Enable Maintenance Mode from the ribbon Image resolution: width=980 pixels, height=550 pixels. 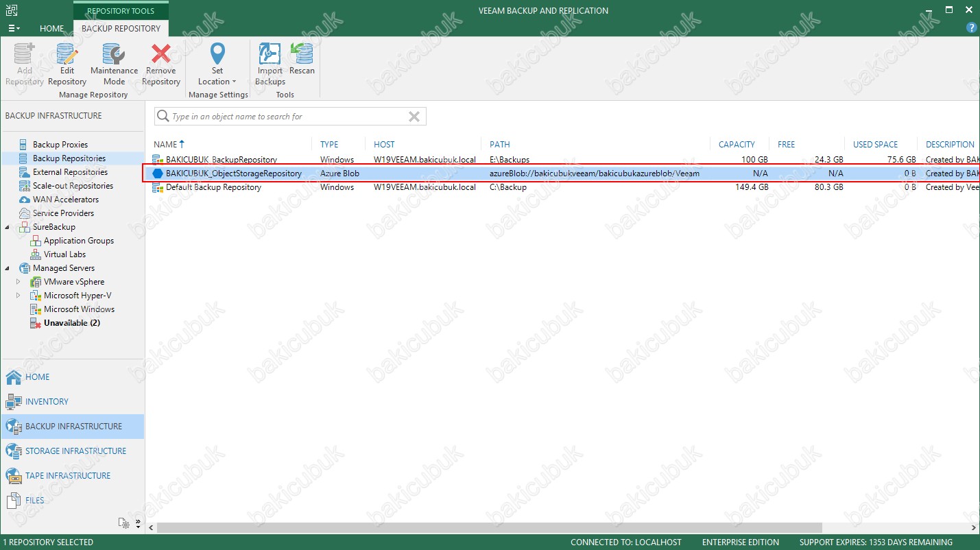pos(114,64)
